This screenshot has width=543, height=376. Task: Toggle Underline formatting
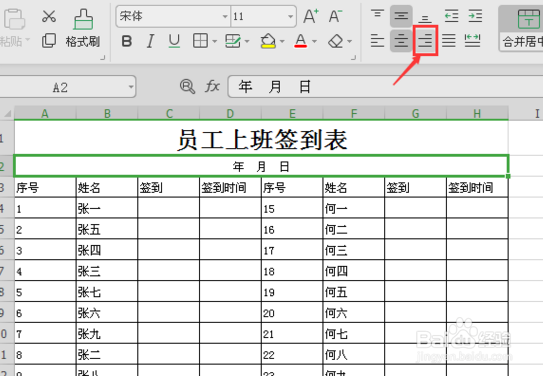tap(174, 41)
